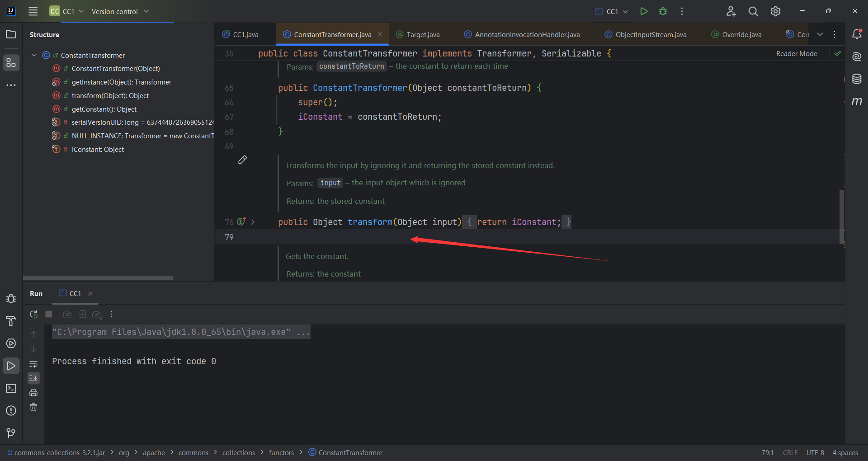Go to line via 79:1 indicator
Viewport: 868px width, 461px height.
coord(767,452)
